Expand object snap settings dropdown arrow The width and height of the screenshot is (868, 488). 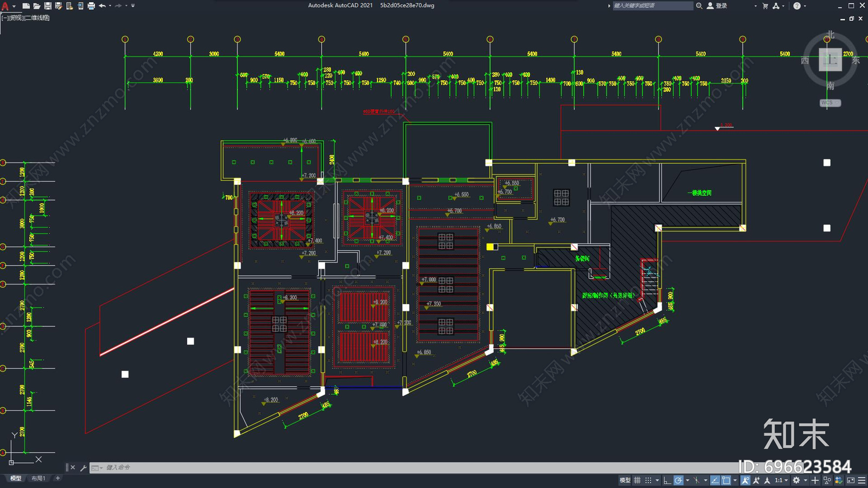[x=735, y=480]
